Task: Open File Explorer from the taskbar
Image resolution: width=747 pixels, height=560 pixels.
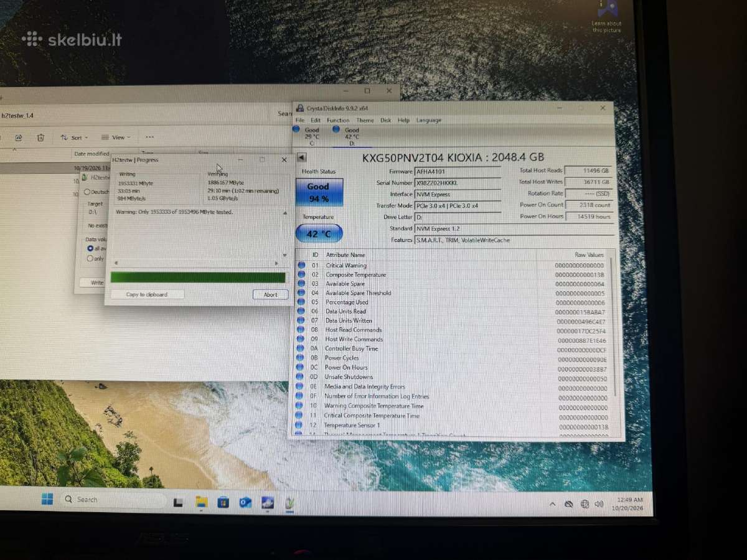Action: point(201,502)
